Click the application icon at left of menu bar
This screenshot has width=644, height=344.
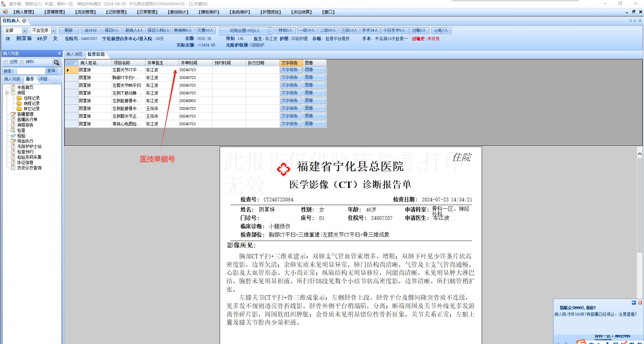(x=5, y=12)
